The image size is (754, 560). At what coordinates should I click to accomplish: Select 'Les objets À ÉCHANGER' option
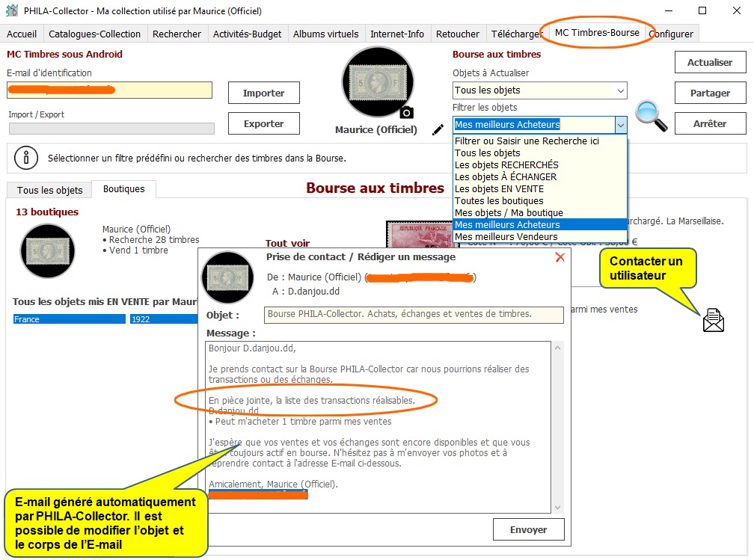tap(539, 177)
